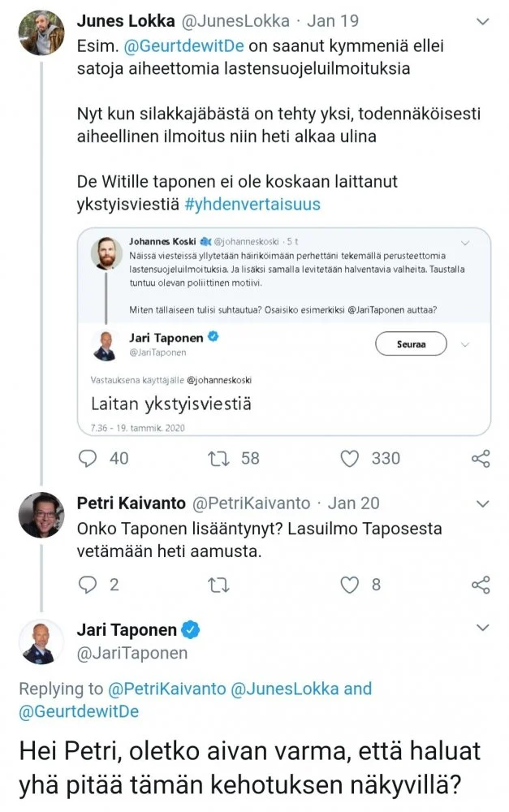Open options chevron on Junes Lokka's tweet
The width and height of the screenshot is (509, 812).
click(481, 19)
